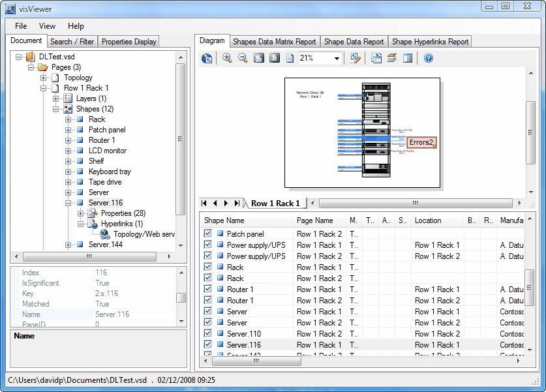Screen dimensions: 546x392
Task: Click the Properties (28) node icon
Action: click(92, 213)
